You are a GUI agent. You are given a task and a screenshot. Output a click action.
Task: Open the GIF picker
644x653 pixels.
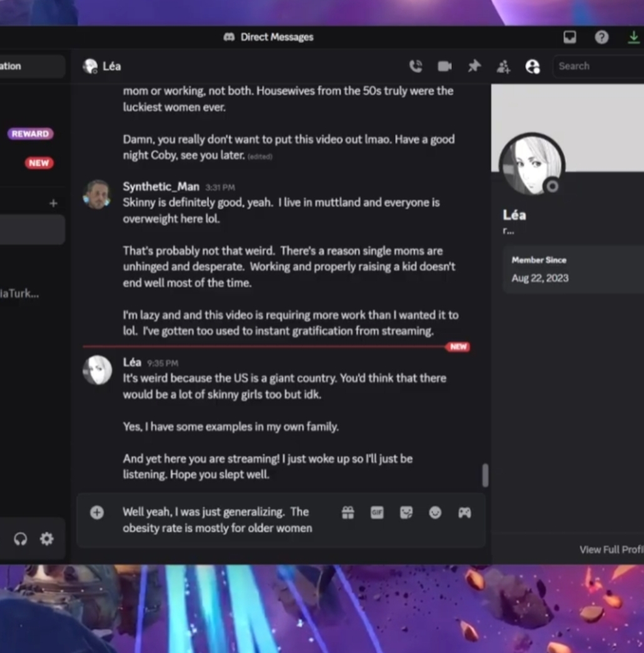[377, 513]
